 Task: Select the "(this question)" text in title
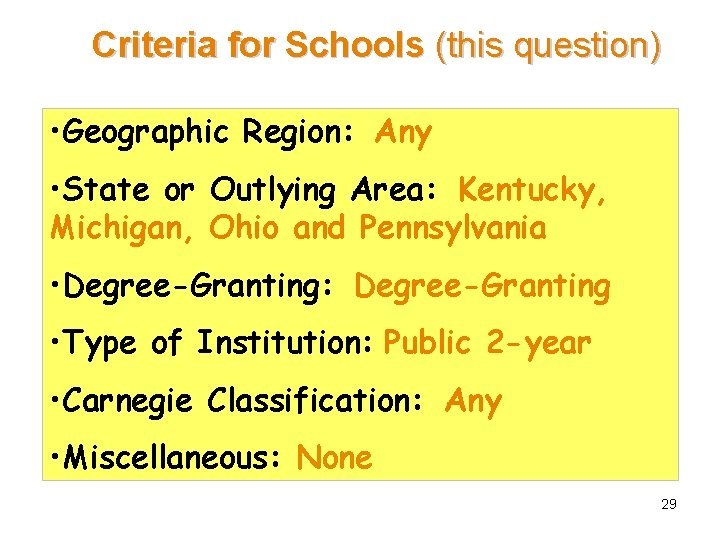coord(548,45)
